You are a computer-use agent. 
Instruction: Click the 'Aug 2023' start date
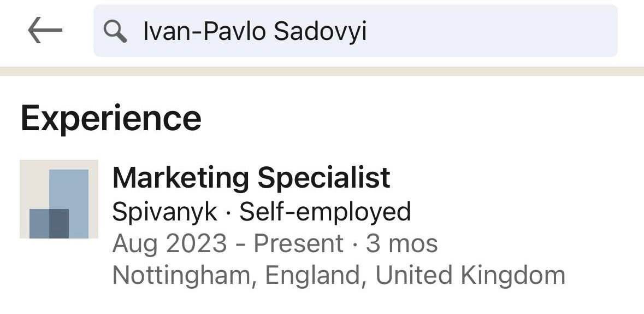169,243
